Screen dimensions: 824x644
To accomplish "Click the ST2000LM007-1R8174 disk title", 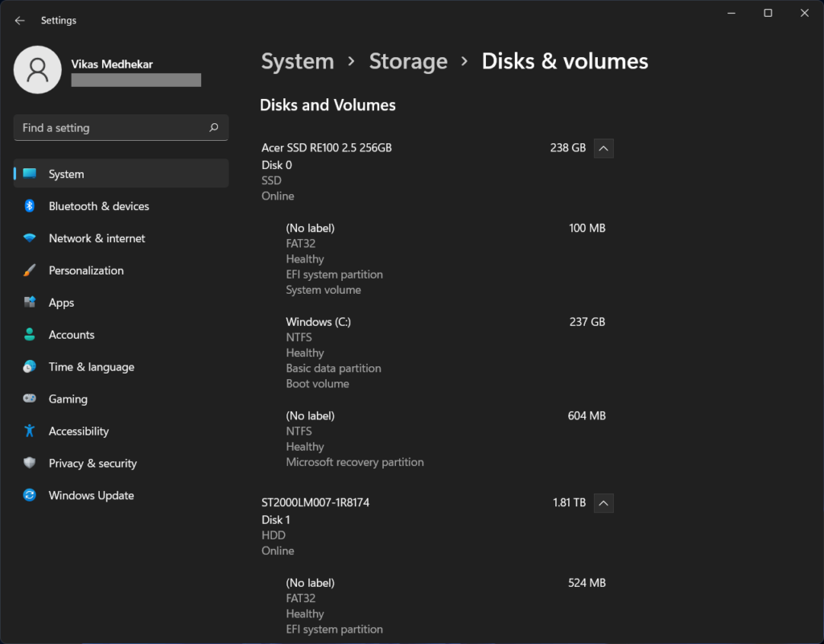I will click(315, 502).
